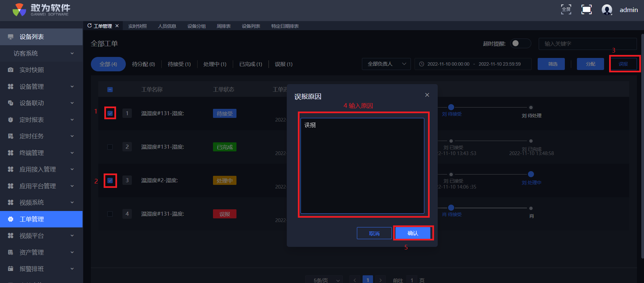Click the 输入关键字 search field
The width and height of the screenshot is (644, 283).
coord(588,44)
